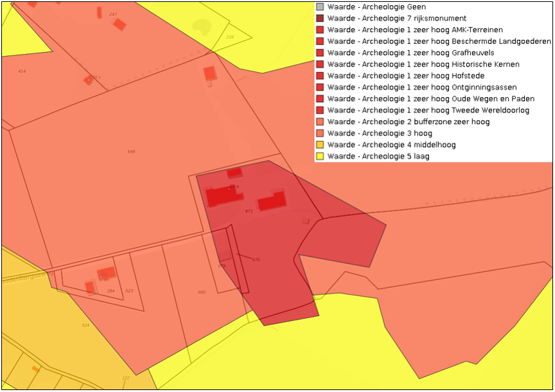555x392 pixels.
Task: Select 'Waarde - Archeologie 7 rijksmonument' legend text
Action: 397,19
